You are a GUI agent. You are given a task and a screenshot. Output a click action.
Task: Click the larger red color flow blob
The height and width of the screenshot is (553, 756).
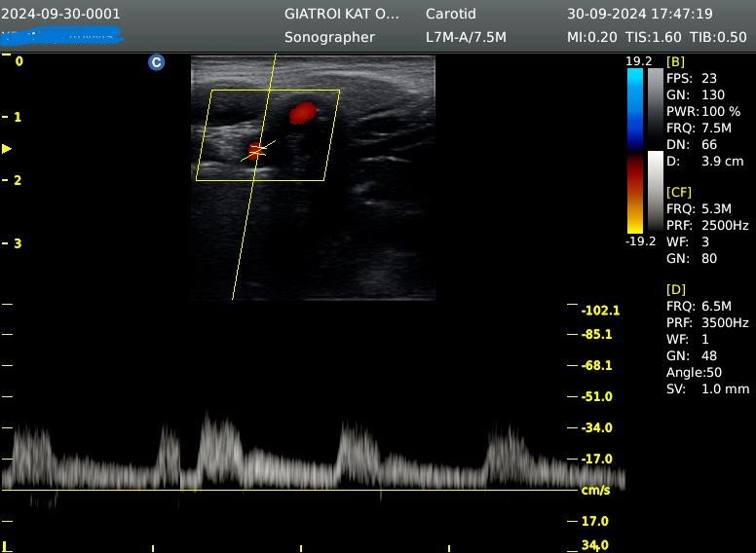303,113
